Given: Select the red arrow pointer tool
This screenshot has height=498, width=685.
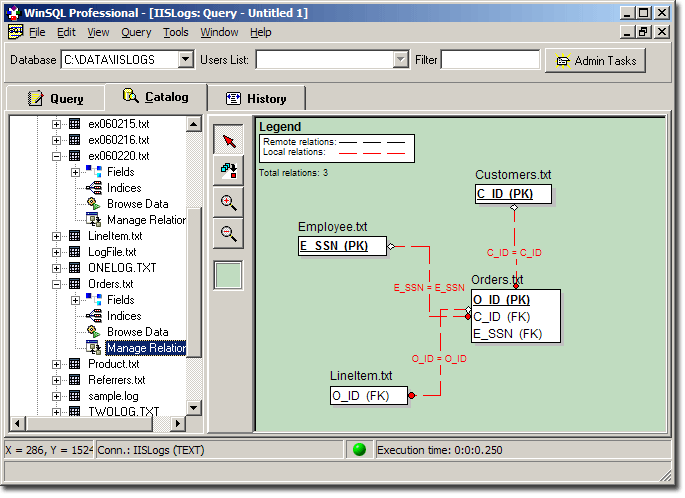Looking at the screenshot, I should (x=228, y=140).
